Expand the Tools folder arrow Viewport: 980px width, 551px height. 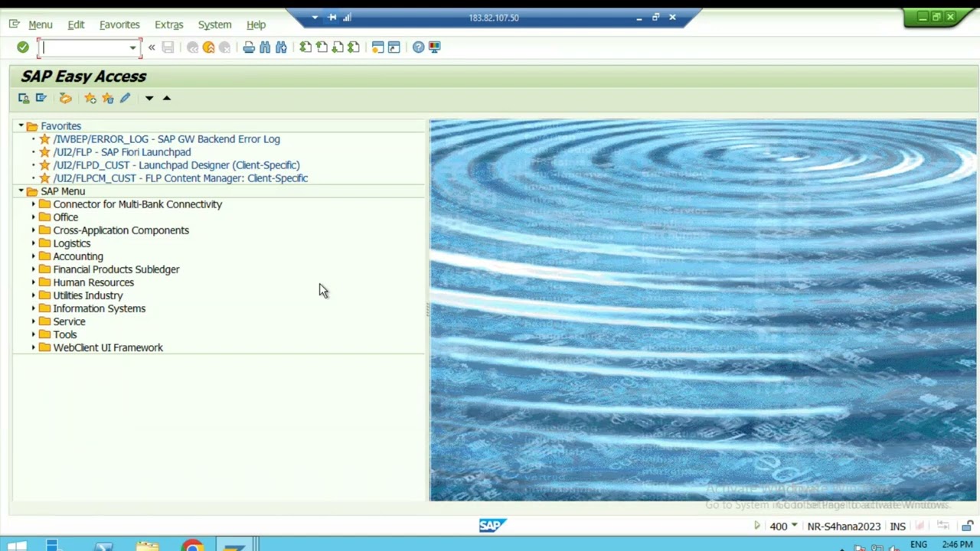(x=34, y=334)
